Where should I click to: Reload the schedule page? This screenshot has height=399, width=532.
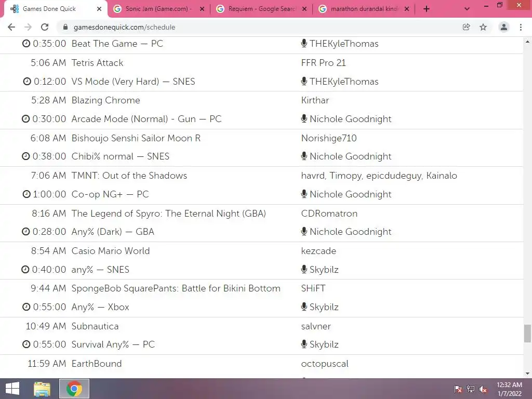[x=45, y=27]
